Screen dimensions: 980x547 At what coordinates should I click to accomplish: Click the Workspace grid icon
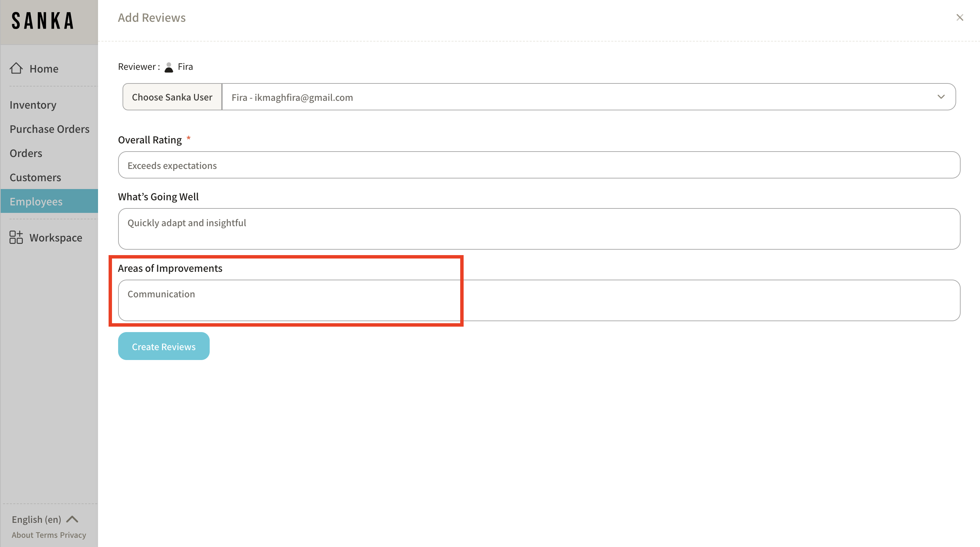pyautogui.click(x=16, y=237)
